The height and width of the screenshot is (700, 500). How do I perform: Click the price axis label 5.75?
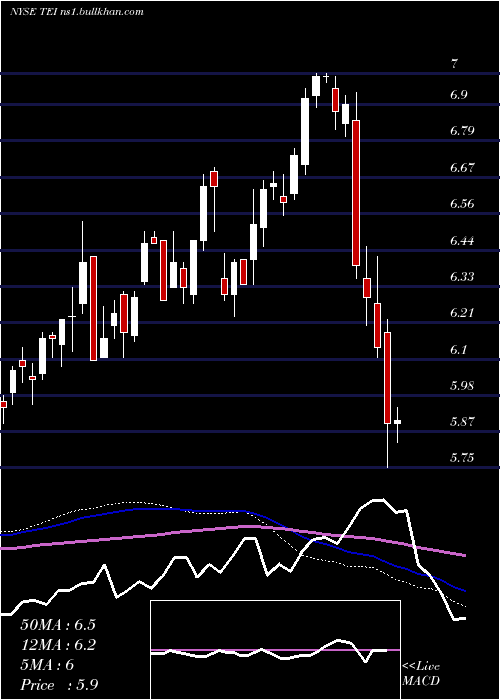(461, 458)
